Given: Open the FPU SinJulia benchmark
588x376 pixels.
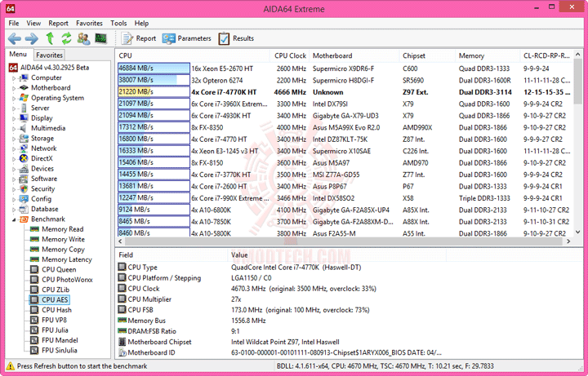Looking at the screenshot, I should pyautogui.click(x=60, y=351).
